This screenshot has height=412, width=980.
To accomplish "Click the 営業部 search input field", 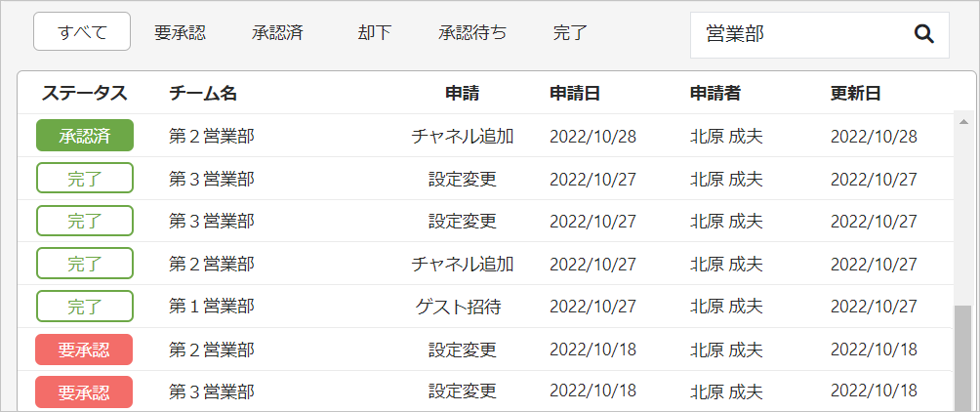I will tap(819, 35).
